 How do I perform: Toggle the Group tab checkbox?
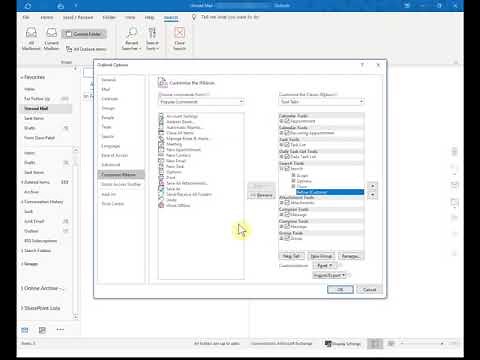pyautogui.click(x=287, y=238)
